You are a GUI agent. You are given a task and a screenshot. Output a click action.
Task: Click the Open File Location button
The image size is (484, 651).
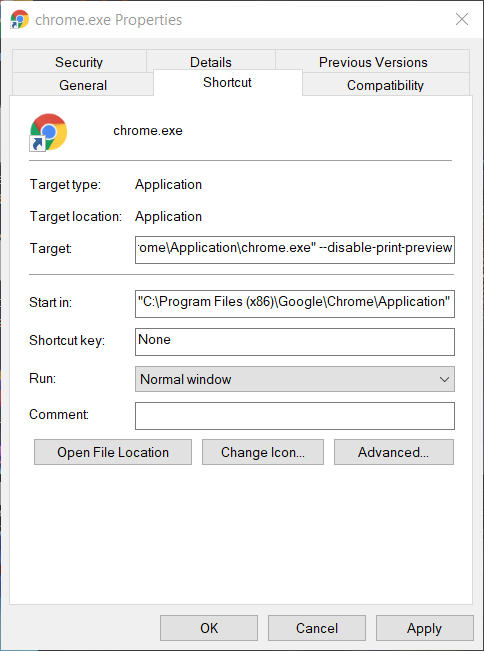tap(113, 452)
